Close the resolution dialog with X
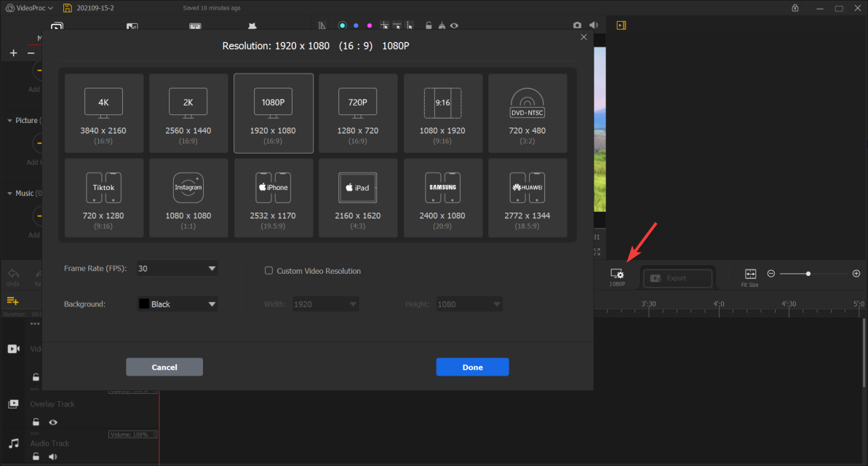Screen dimensions: 868x466 [x=584, y=37]
